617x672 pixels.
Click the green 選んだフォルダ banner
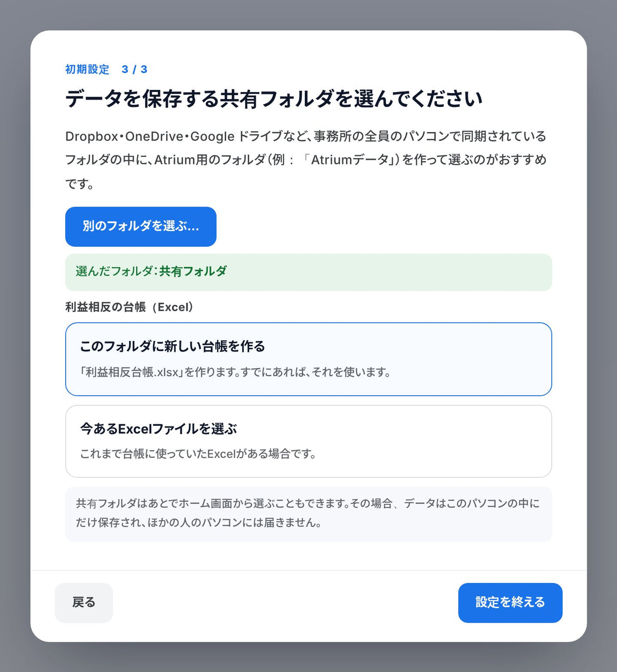[x=308, y=272]
